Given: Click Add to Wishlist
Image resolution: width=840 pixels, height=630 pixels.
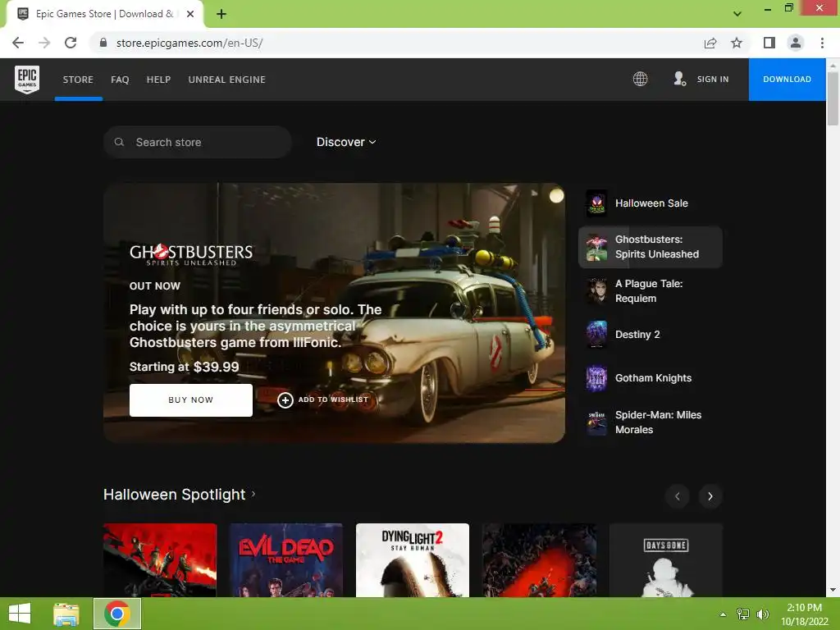Looking at the screenshot, I should coord(323,399).
